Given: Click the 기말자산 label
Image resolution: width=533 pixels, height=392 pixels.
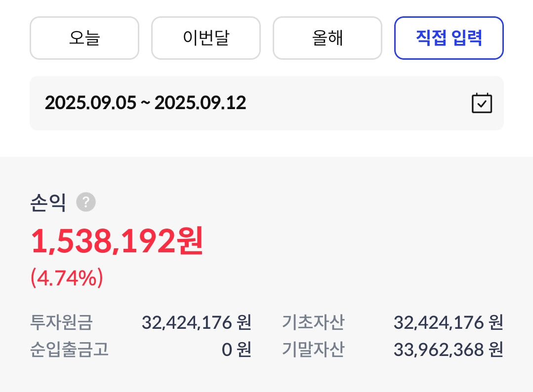Looking at the screenshot, I should coord(313,350).
